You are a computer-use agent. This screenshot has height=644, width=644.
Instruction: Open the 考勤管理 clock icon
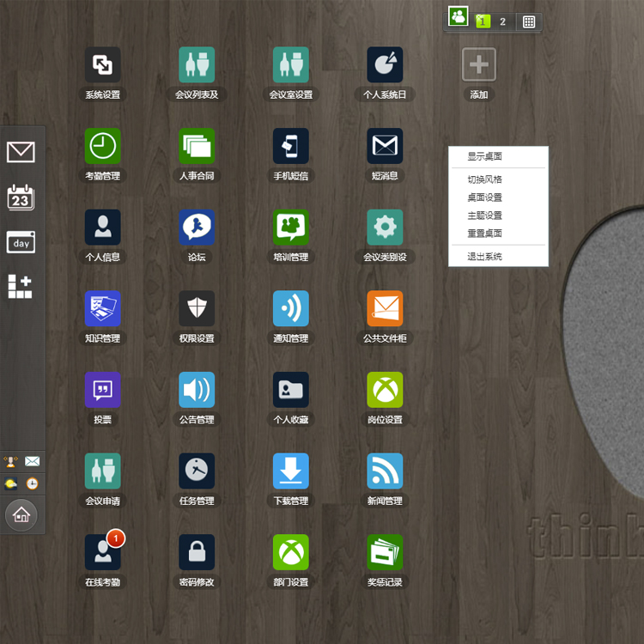[x=103, y=146]
